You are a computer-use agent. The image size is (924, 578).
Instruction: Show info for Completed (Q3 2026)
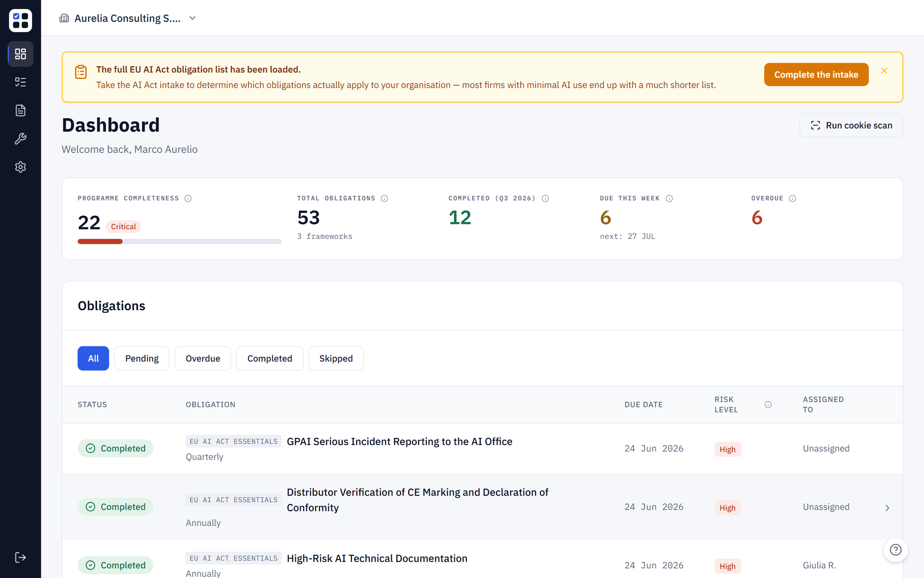point(545,198)
